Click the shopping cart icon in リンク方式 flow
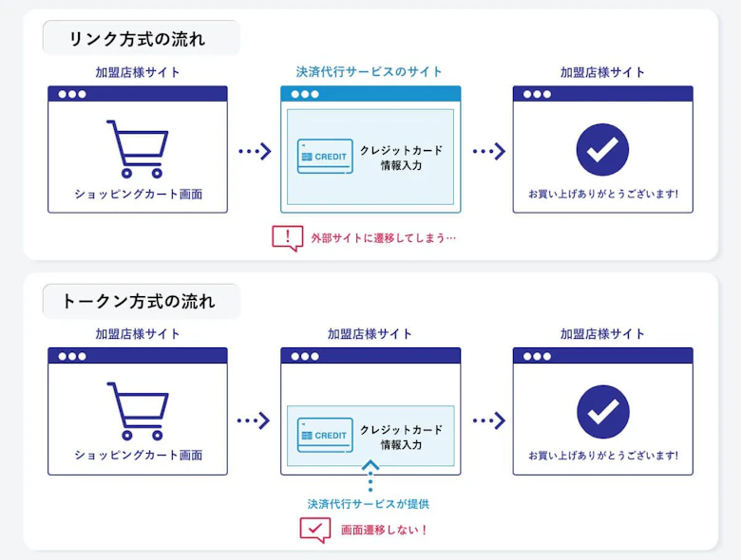The image size is (741, 560). (x=138, y=148)
